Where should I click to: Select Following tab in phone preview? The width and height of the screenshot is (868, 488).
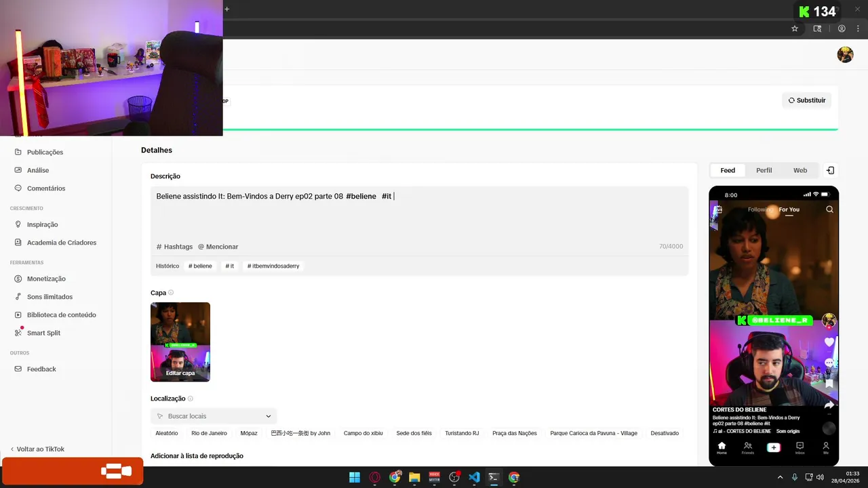click(760, 209)
